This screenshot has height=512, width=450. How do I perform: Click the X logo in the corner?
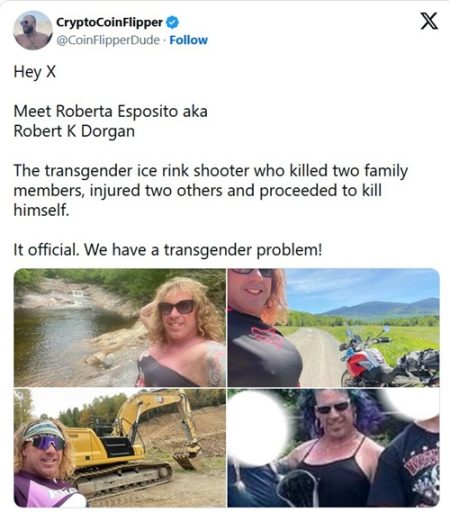pyautogui.click(x=429, y=21)
